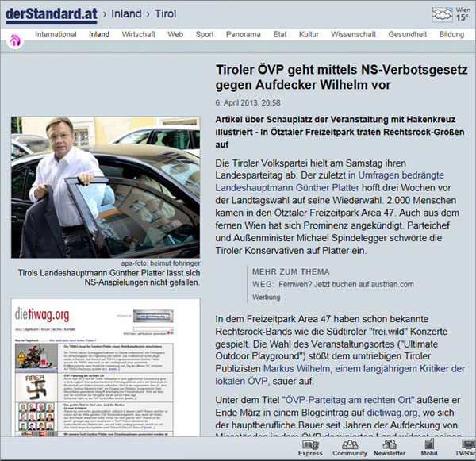Screen dimensions: 476x461
Task: Select Panorama in the navigation bar
Action: pyautogui.click(x=244, y=34)
